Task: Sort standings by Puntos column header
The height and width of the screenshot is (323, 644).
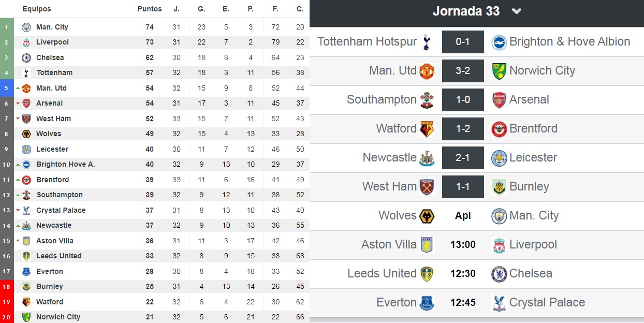Action: (x=150, y=9)
